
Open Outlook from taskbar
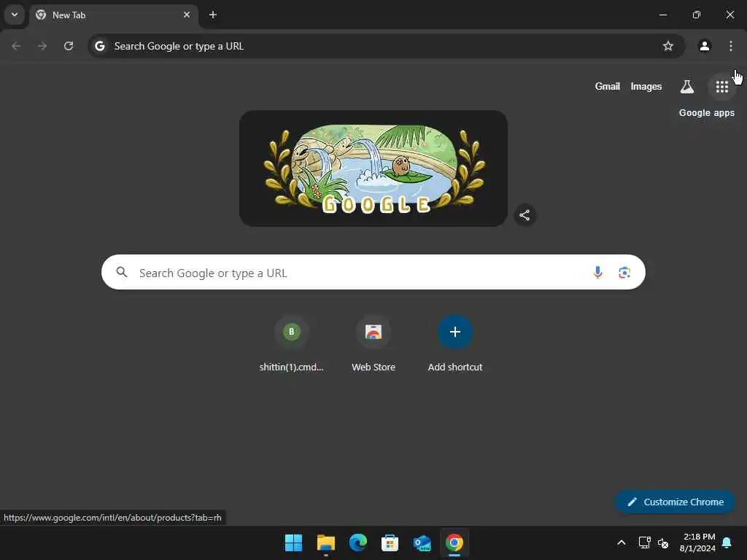422,542
